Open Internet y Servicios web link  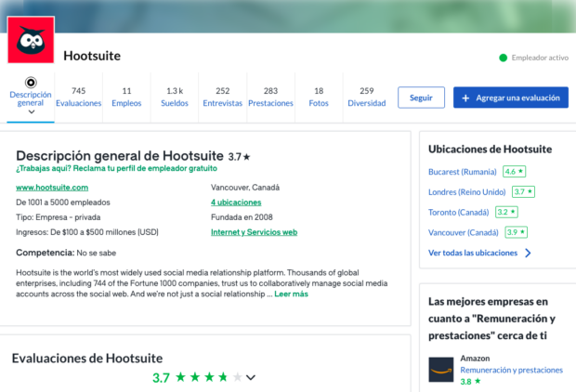click(254, 232)
